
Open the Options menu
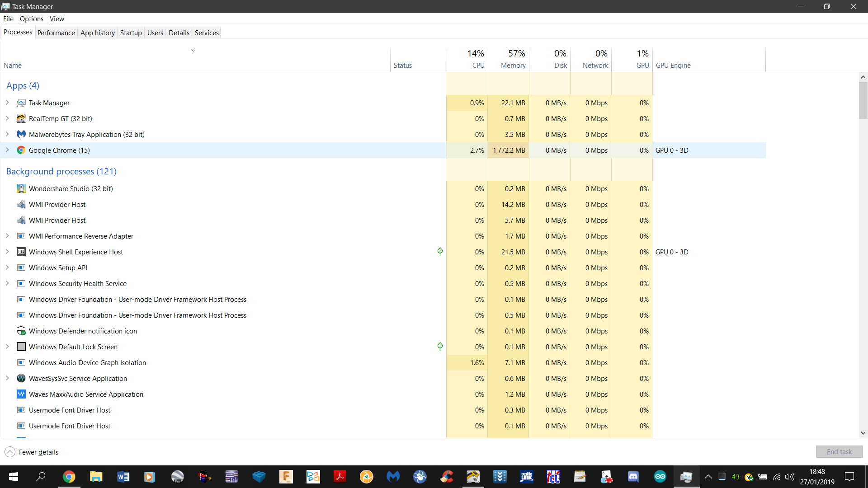[x=31, y=19]
